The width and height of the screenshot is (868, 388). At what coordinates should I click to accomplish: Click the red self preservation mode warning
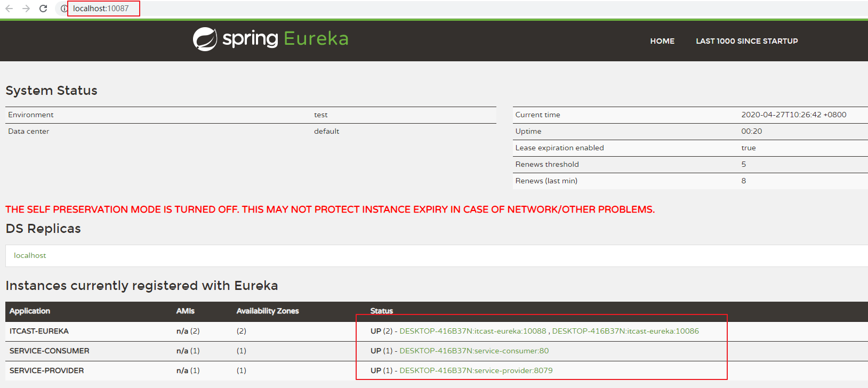click(x=330, y=209)
